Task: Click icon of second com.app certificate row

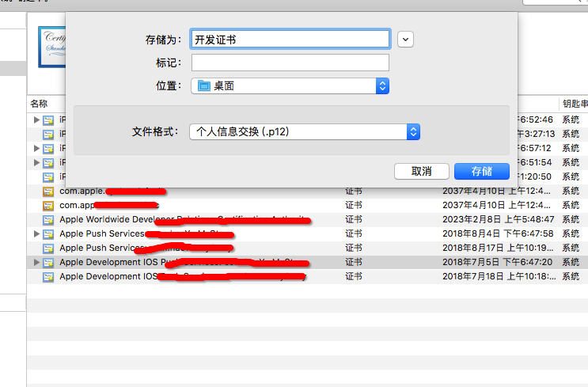Action: [48, 206]
